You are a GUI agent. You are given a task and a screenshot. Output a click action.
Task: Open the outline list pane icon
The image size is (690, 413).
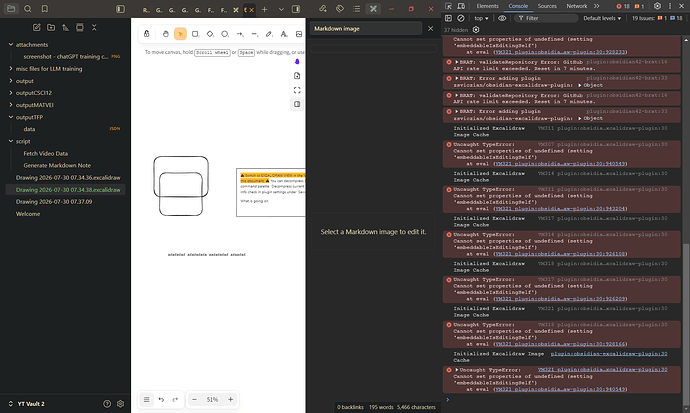356,9
